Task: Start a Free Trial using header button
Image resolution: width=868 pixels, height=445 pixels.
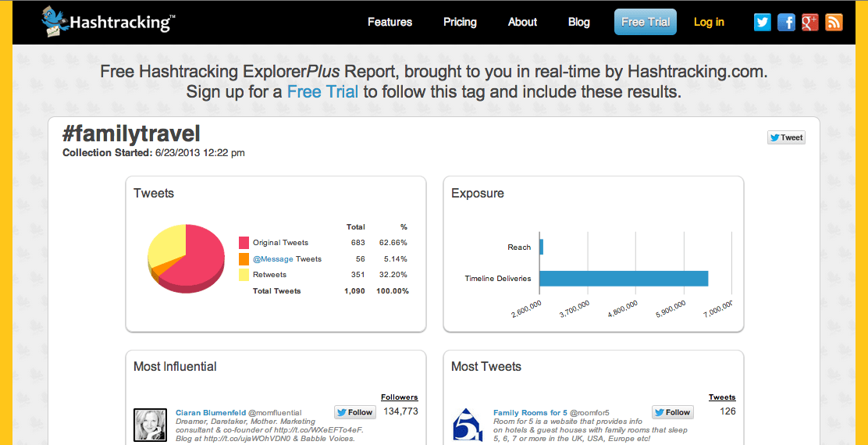Action: click(645, 22)
